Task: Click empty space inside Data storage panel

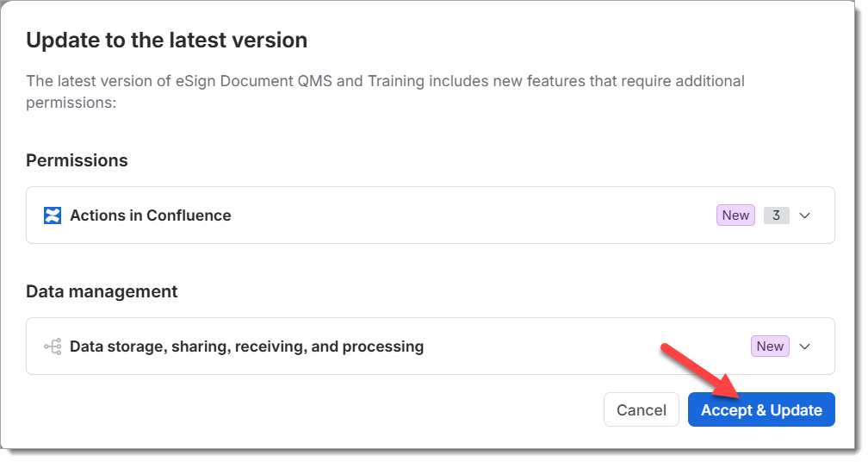Action: pyautogui.click(x=581, y=346)
